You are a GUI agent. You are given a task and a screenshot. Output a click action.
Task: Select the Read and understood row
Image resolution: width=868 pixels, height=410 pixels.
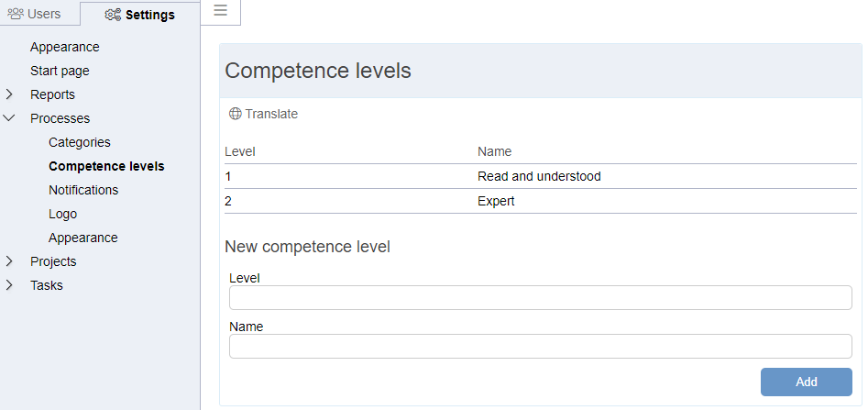(x=540, y=177)
